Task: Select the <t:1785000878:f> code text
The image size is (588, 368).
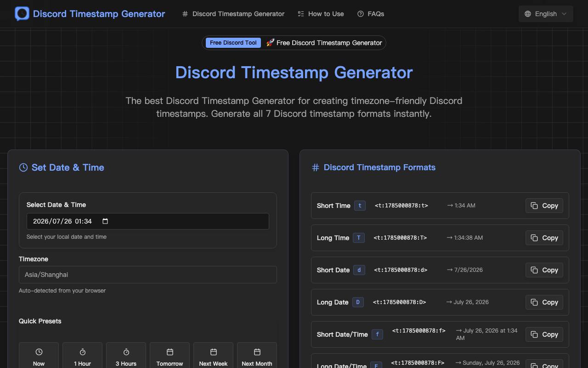Action: pyautogui.click(x=419, y=331)
